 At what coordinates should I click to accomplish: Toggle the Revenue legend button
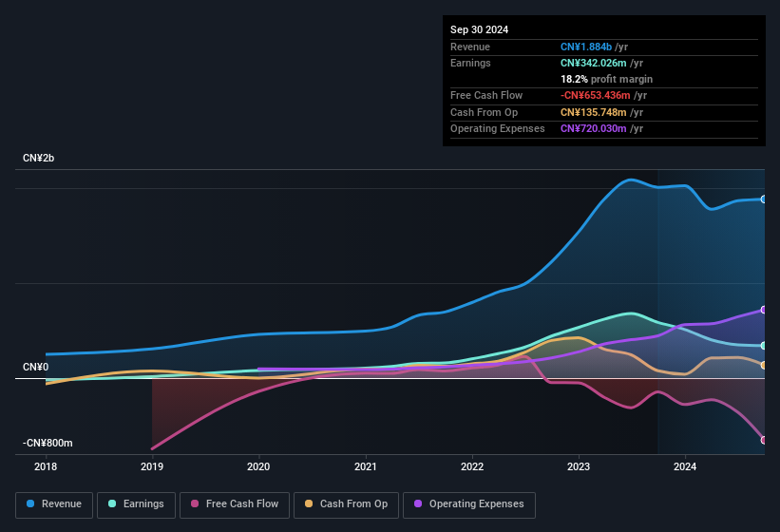(54, 504)
